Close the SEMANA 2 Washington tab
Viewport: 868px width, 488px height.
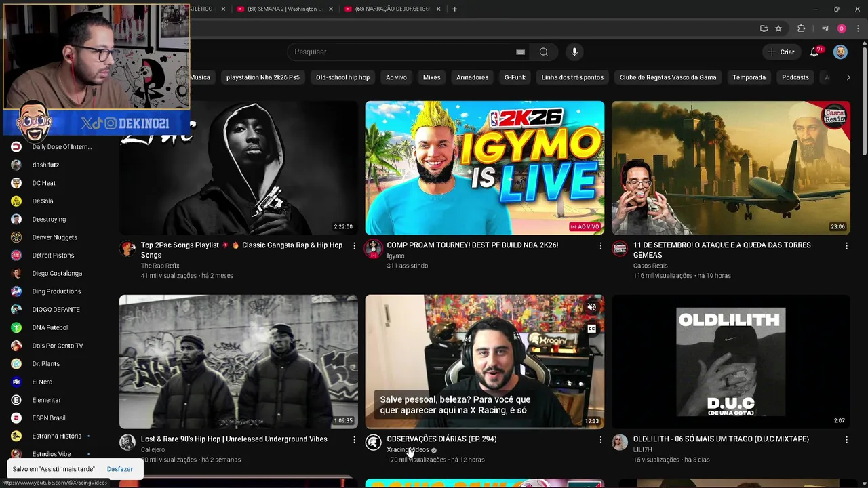[330, 9]
